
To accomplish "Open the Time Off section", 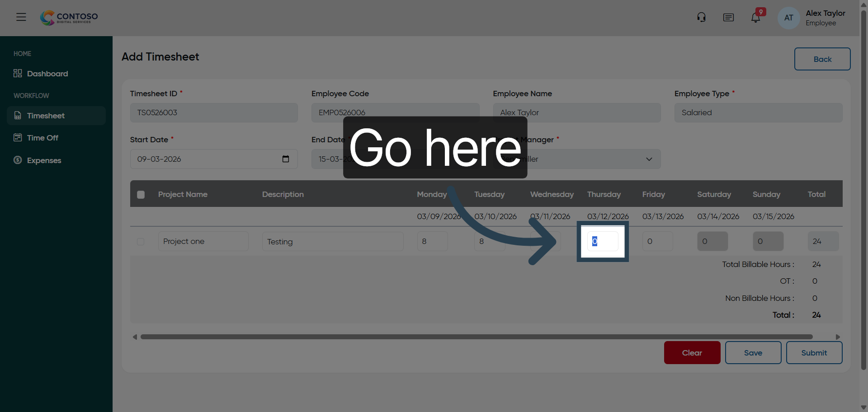I will pyautogui.click(x=42, y=138).
